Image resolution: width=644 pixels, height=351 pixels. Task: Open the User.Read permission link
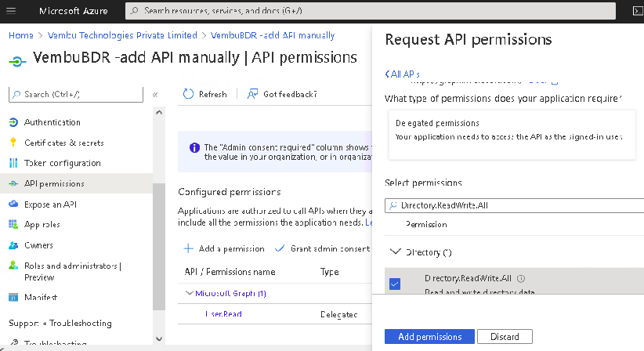pos(223,314)
